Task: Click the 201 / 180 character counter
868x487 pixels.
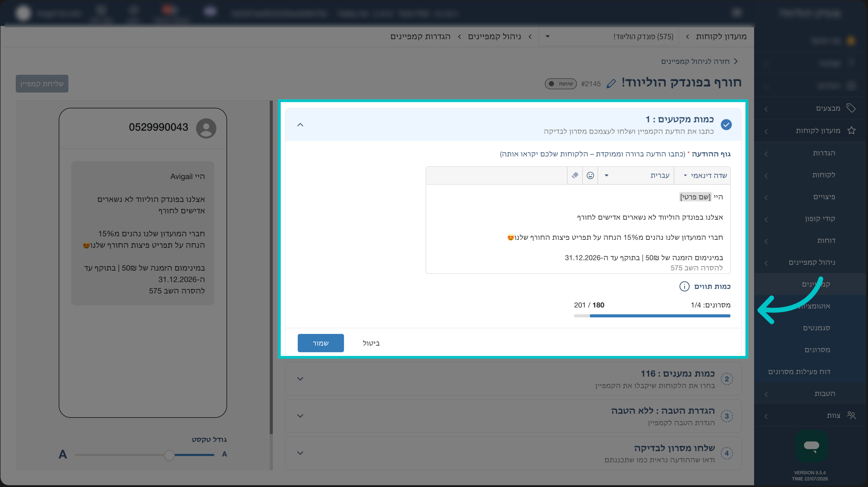Action: tap(589, 305)
